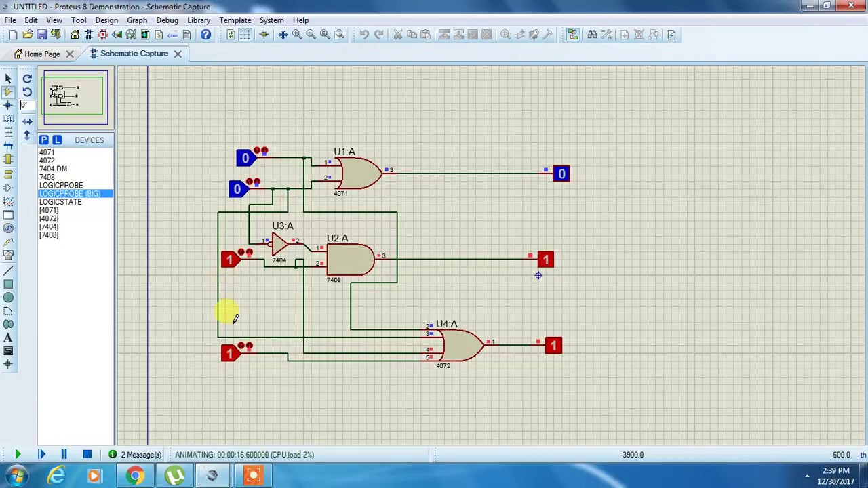The width and height of the screenshot is (868, 488).
Task: Click the scissors Cut icon
Action: (x=398, y=35)
